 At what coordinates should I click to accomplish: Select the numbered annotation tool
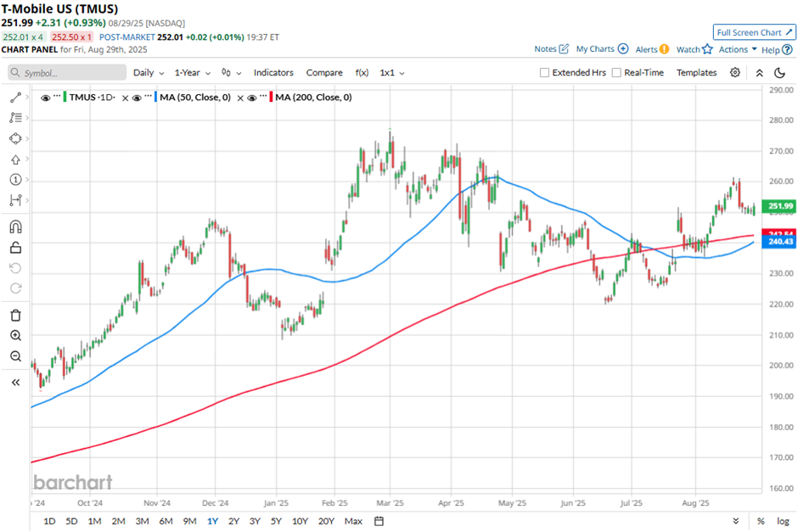coord(15,180)
